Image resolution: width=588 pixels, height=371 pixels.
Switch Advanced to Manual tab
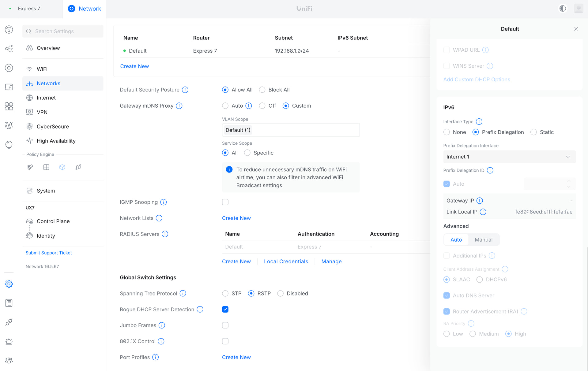point(484,240)
